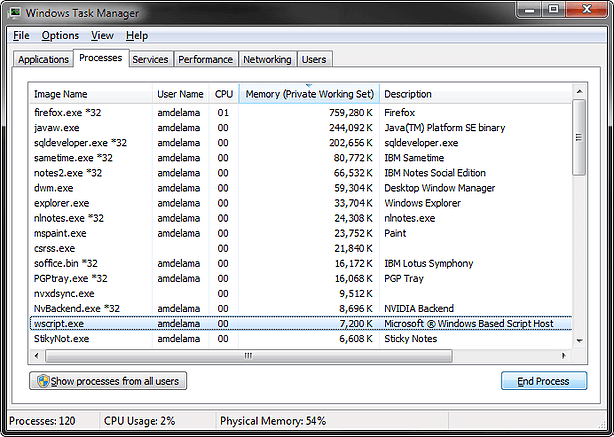Click the PGP Tray description
Image resolution: width=614 pixels, height=437 pixels.
click(404, 278)
